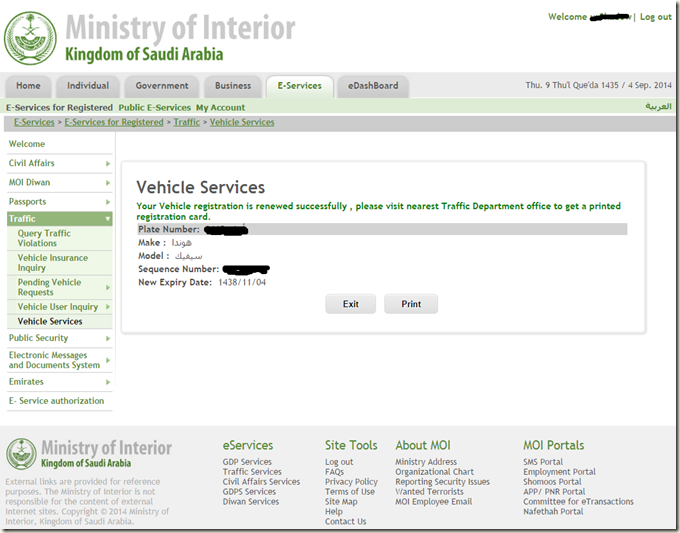Open Query Traffic Violations in sidebar
Image resolution: width=680 pixels, height=533 pixels.
tap(44, 238)
